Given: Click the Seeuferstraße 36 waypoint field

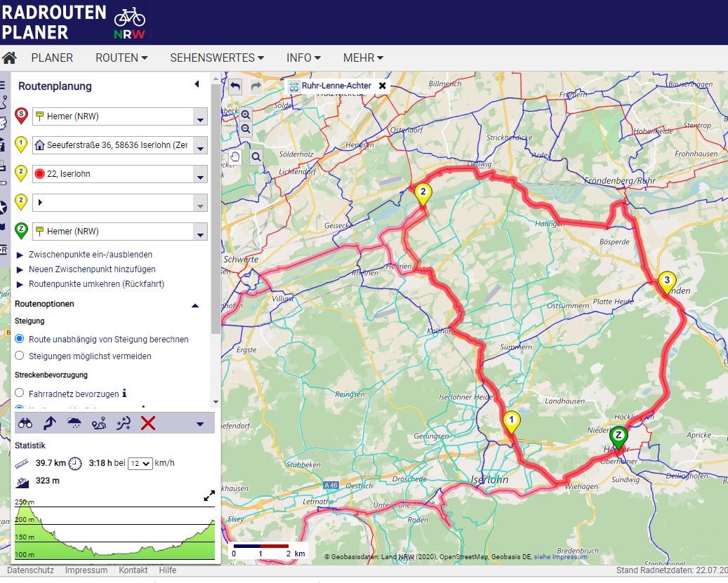Looking at the screenshot, I should tap(113, 145).
